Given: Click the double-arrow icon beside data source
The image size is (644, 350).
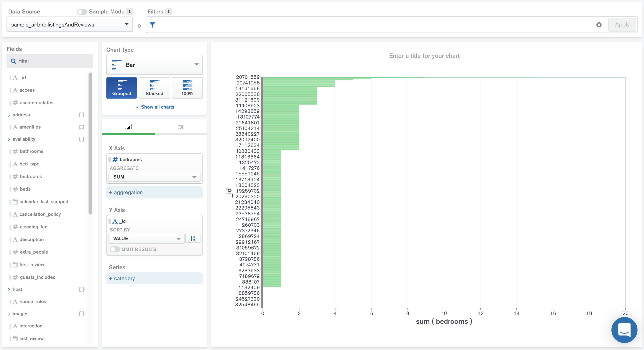Looking at the screenshot, I should (x=139, y=26).
